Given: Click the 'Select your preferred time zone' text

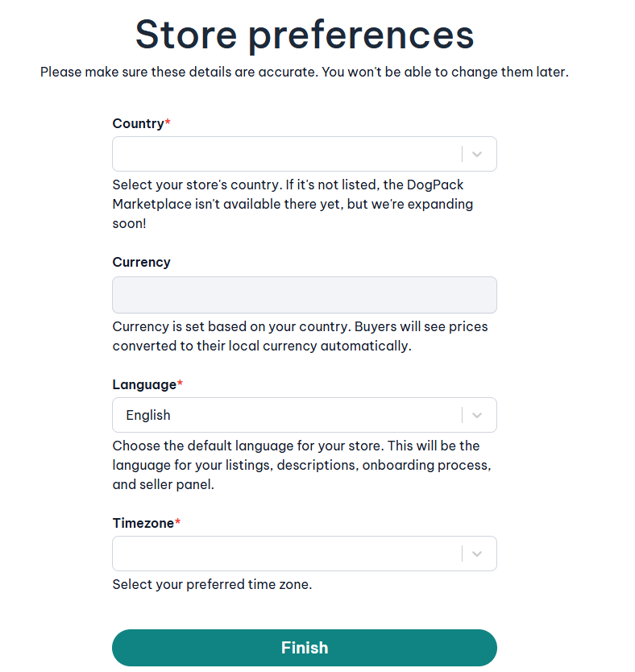Looking at the screenshot, I should [x=212, y=584].
